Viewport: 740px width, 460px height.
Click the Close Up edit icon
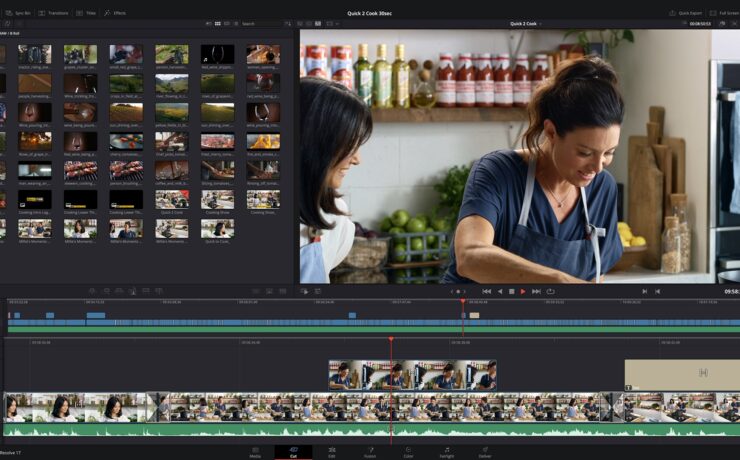[133, 292]
